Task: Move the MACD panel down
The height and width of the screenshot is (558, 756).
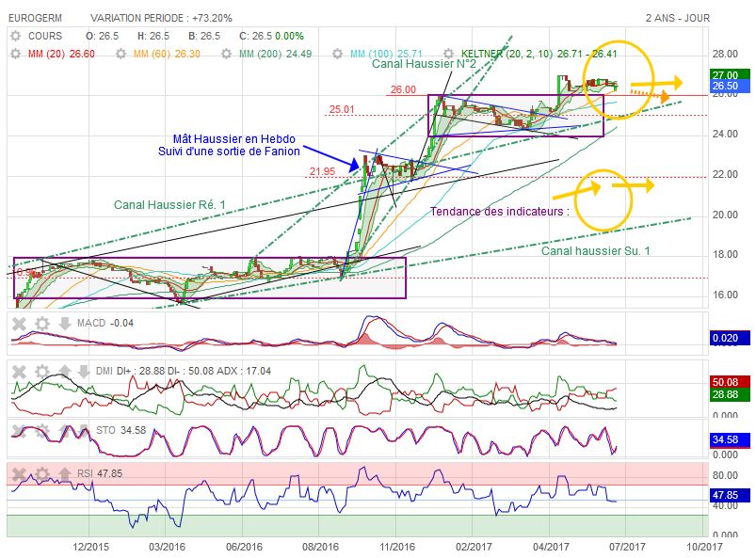Action: (x=65, y=324)
